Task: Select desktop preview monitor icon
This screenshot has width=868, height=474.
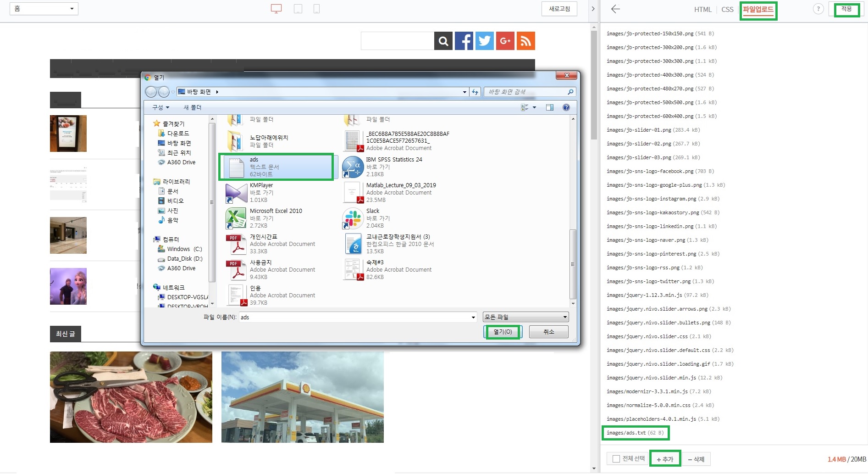Action: (276, 9)
